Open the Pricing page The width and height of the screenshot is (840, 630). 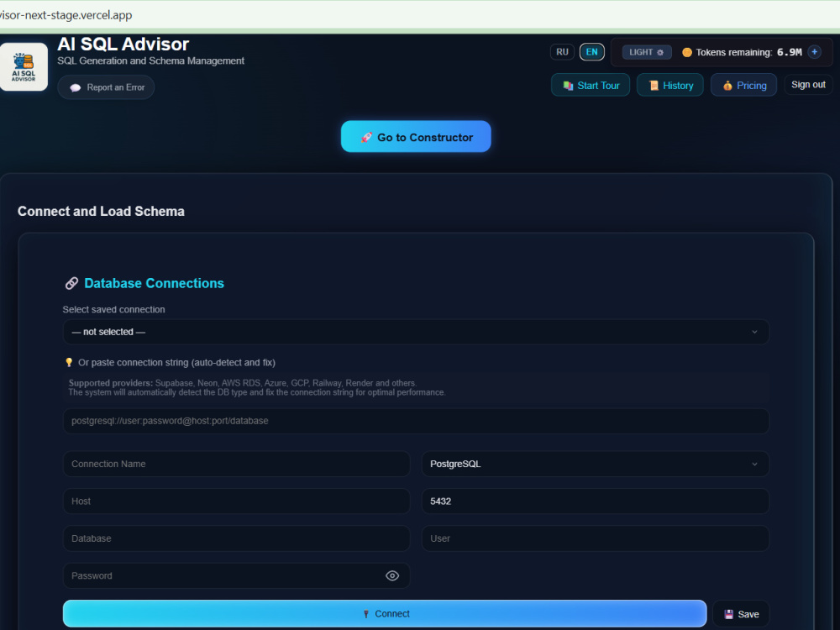[743, 85]
